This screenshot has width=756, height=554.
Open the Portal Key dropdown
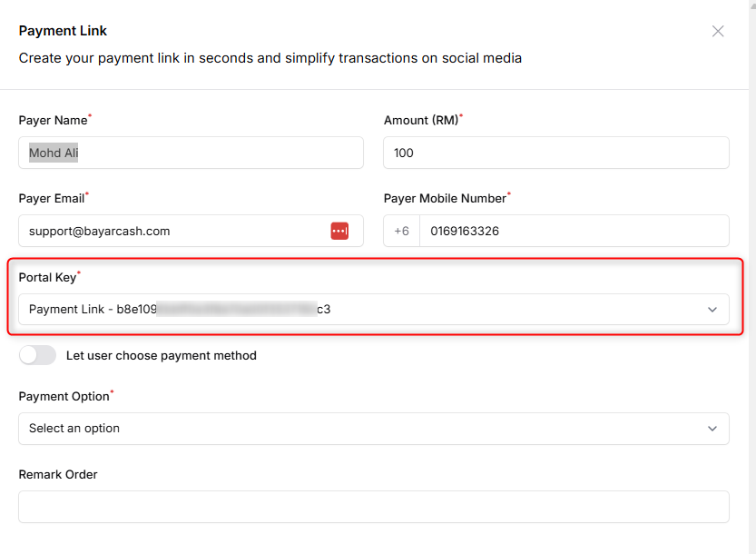click(363, 309)
